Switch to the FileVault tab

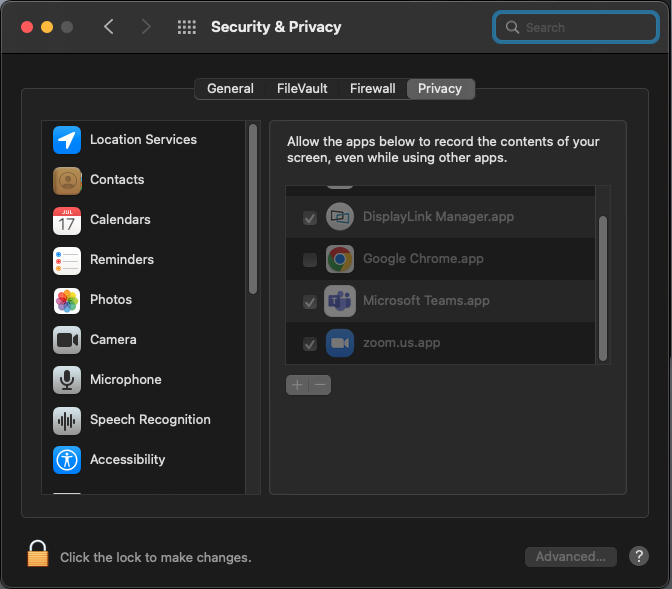[x=302, y=89]
